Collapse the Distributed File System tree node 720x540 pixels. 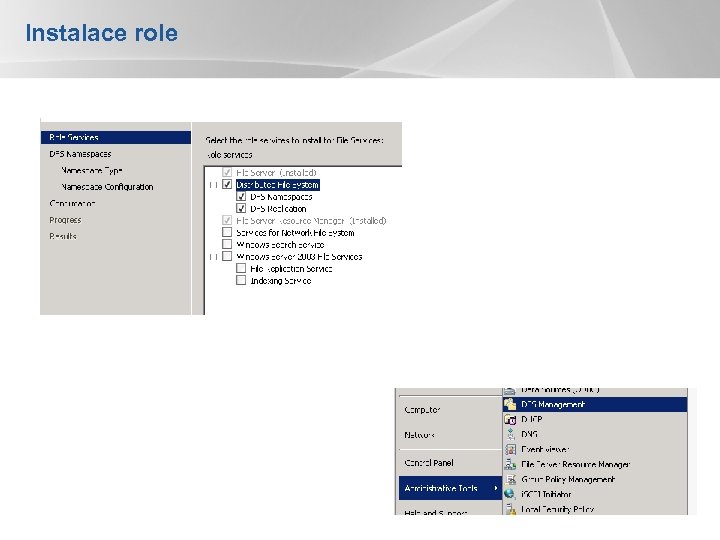(213, 185)
